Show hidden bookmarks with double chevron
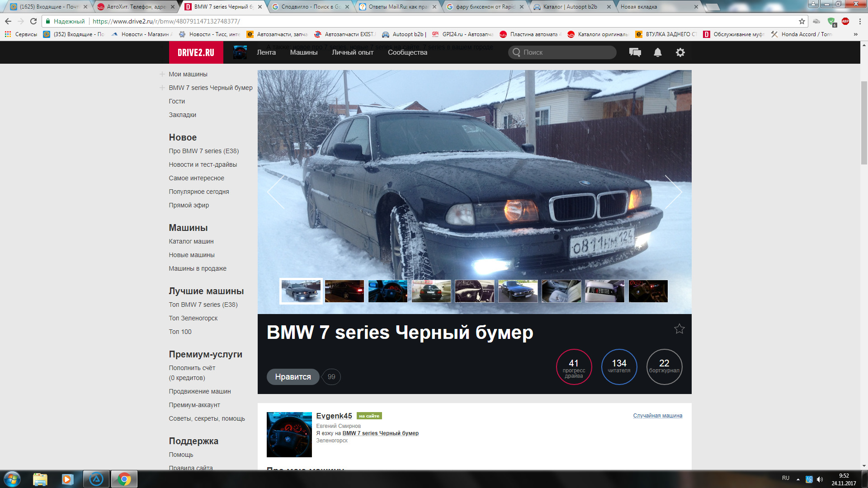 click(855, 34)
